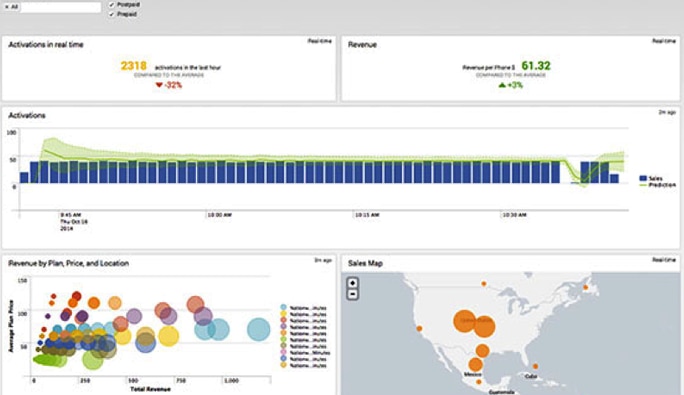Viewport: 684px width, 395px height.
Task: Click the orange dot near Cuba
Action: pyautogui.click(x=535, y=366)
